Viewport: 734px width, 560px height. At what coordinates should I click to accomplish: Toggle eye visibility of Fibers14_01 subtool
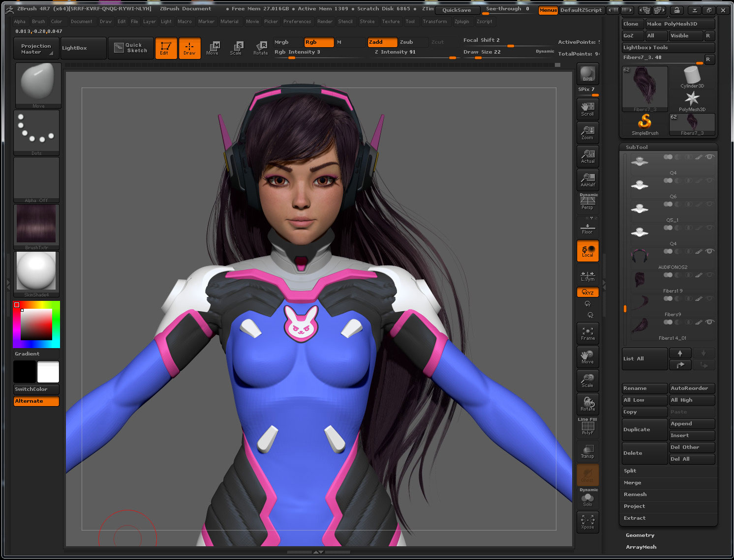tap(709, 322)
